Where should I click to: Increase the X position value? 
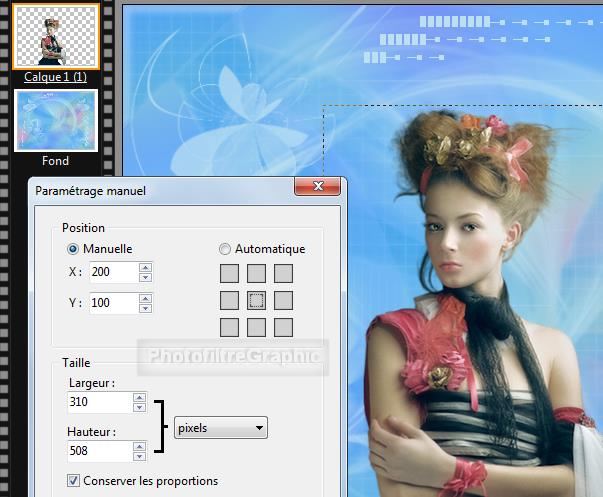(145, 267)
